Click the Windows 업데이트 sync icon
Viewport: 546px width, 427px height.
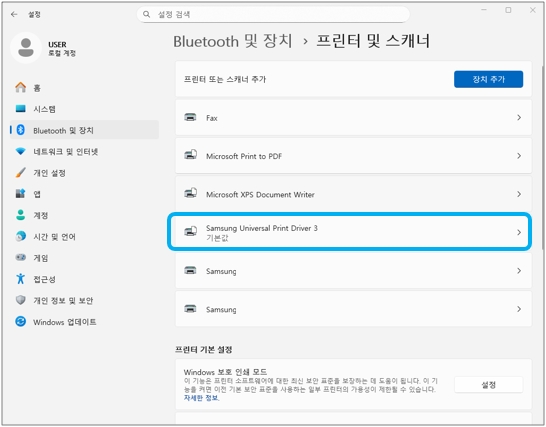21,321
